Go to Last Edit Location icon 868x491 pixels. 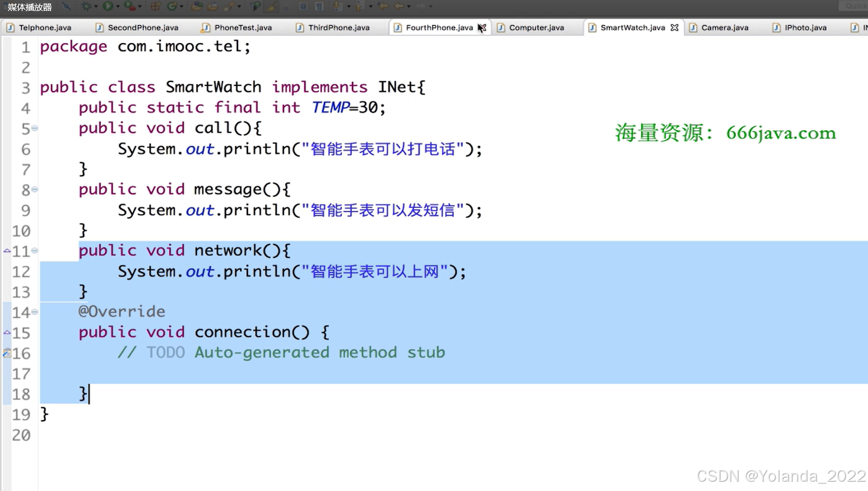pyautogui.click(x=382, y=6)
